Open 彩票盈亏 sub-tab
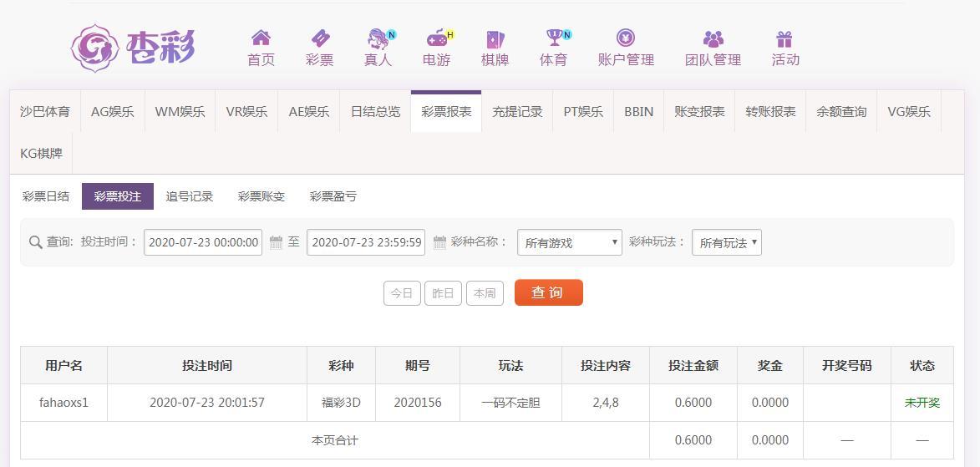The width and height of the screenshot is (980, 467). click(333, 196)
